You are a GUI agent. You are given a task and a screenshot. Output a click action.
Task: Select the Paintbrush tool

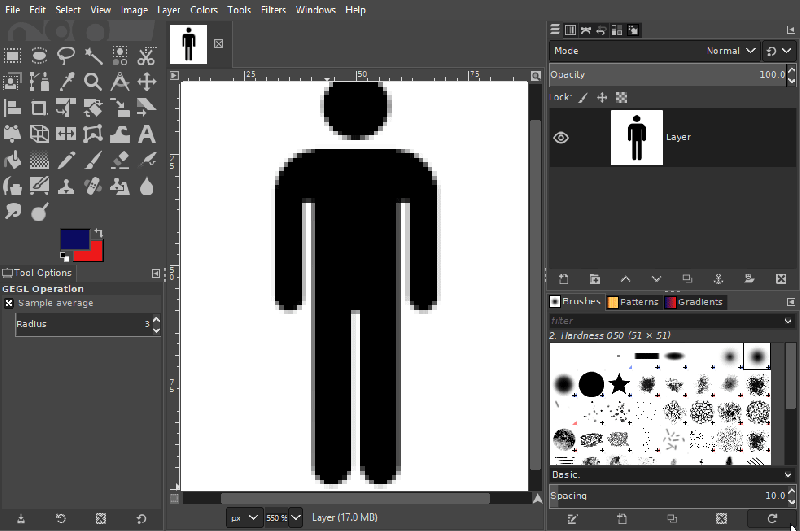pyautogui.click(x=93, y=160)
